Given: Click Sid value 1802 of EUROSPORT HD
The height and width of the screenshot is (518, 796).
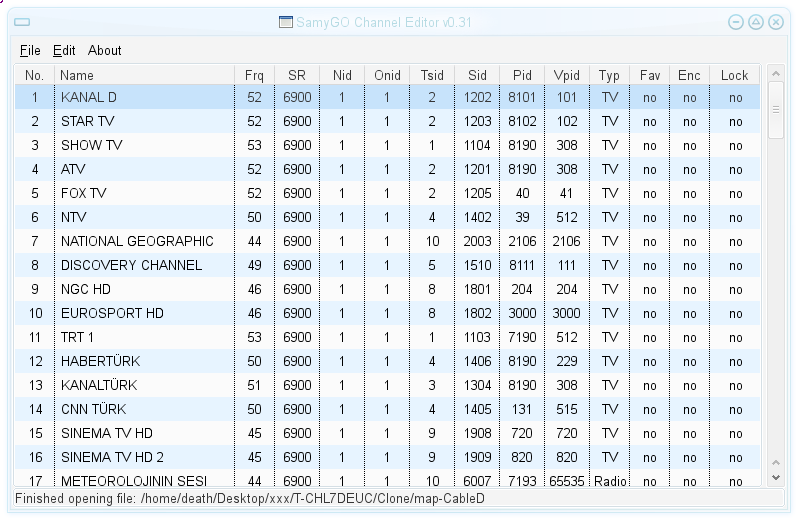Looking at the screenshot, I should pos(477,313).
